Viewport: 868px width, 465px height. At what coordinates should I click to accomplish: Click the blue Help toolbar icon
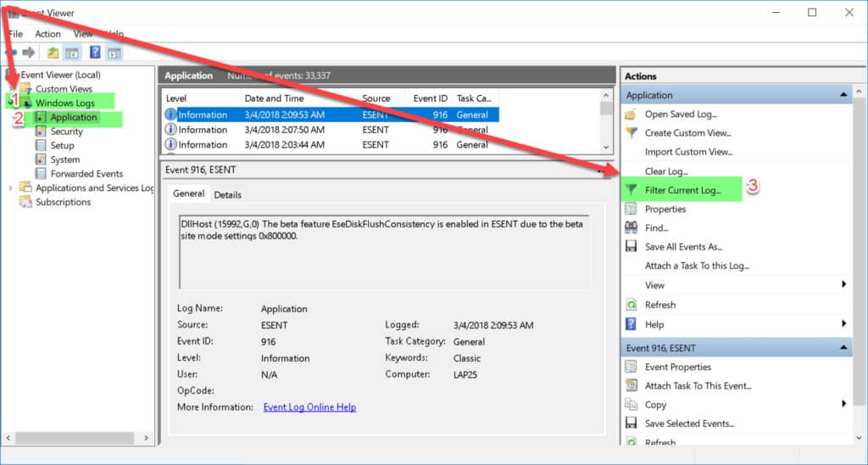click(95, 53)
